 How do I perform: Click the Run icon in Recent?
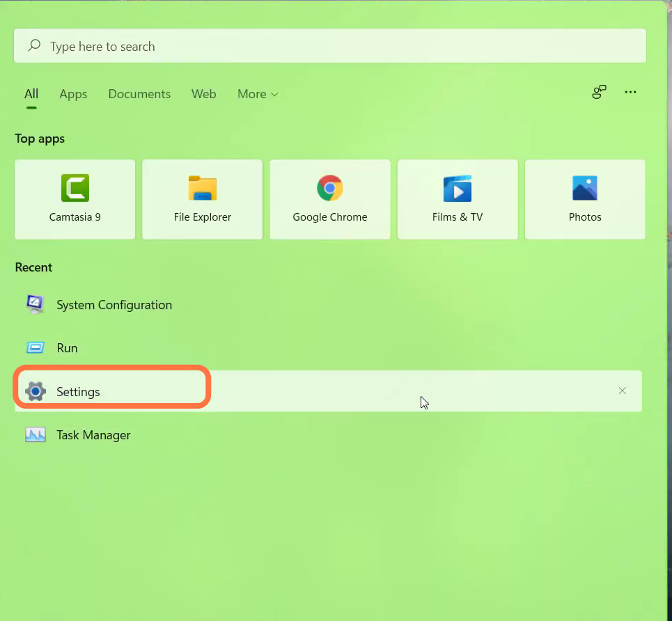point(35,347)
